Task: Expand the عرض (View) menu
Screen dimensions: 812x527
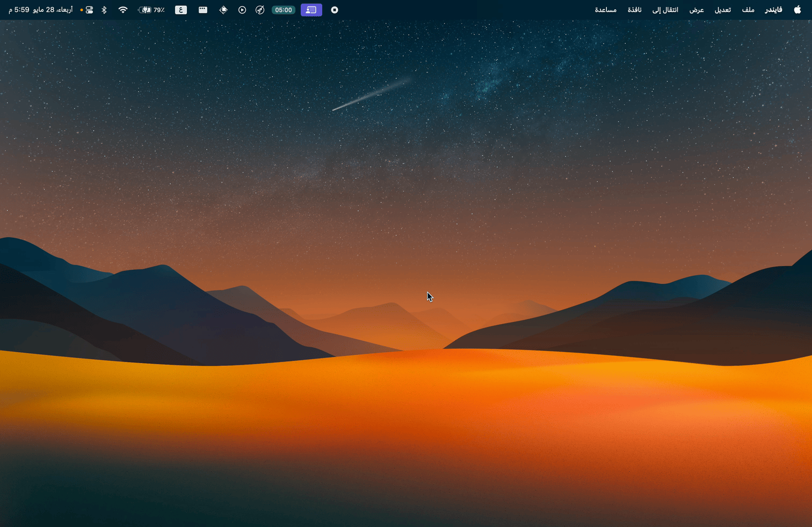Action: [697, 10]
